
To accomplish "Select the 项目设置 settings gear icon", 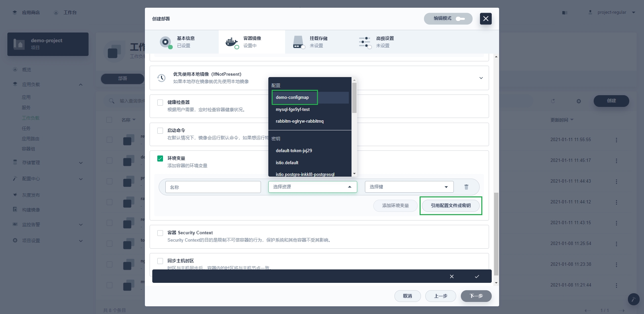I will click(15, 240).
